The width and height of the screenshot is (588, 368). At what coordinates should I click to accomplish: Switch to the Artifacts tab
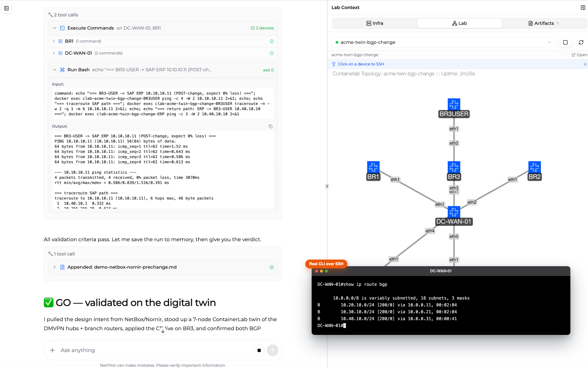coord(543,23)
